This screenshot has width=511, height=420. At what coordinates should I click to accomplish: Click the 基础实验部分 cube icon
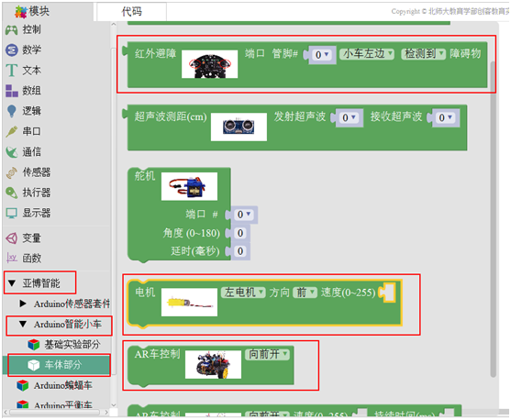point(34,345)
